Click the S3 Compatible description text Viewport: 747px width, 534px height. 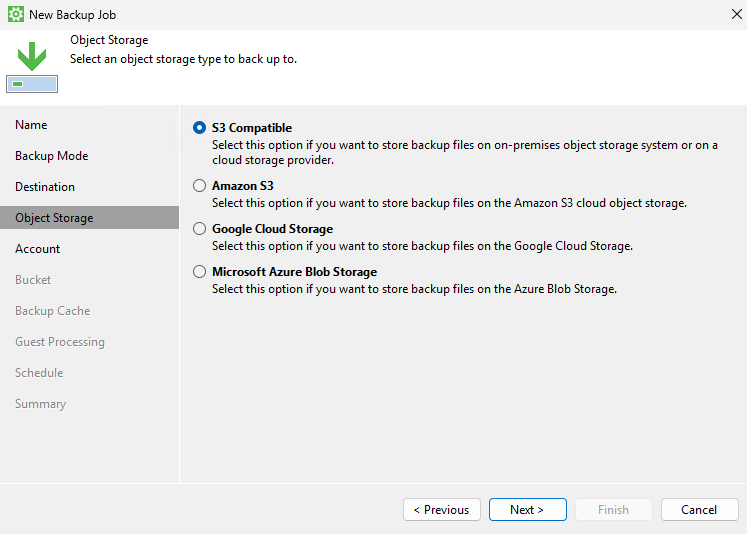pos(464,152)
